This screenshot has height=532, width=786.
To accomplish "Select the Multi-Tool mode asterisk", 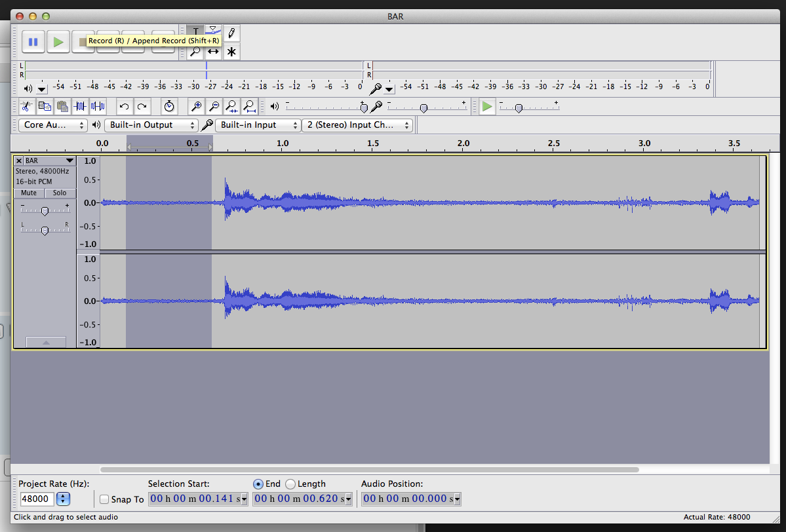I will pyautogui.click(x=231, y=52).
